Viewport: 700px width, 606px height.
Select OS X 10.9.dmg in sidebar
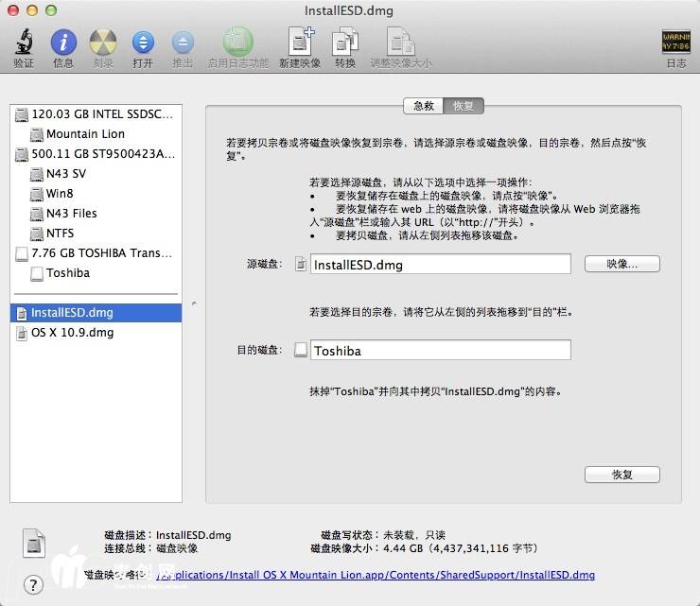(72, 333)
